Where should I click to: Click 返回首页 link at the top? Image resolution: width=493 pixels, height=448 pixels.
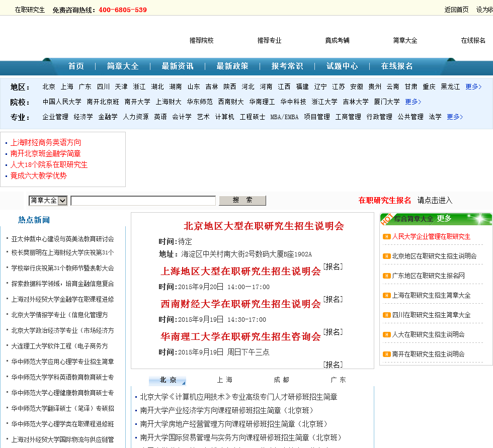click(457, 10)
